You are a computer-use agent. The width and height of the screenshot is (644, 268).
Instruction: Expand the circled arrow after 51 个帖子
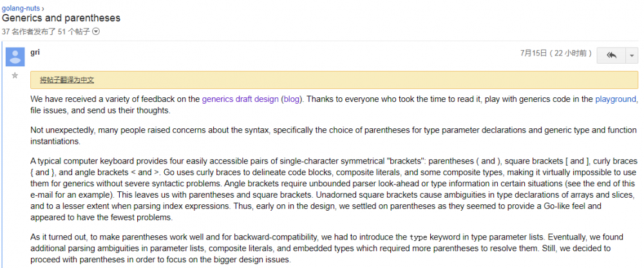pyautogui.click(x=96, y=31)
